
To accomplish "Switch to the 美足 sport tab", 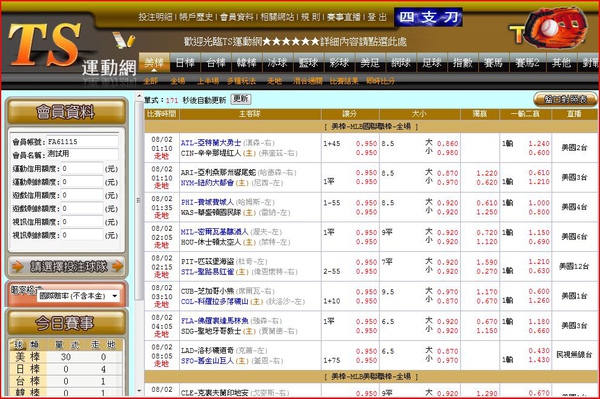I will [x=370, y=62].
